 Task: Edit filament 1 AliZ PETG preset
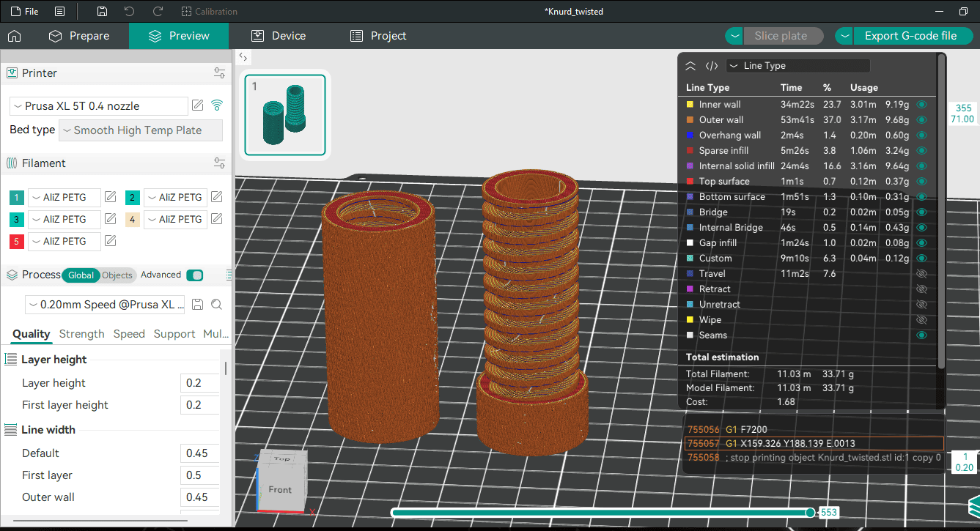tap(110, 197)
